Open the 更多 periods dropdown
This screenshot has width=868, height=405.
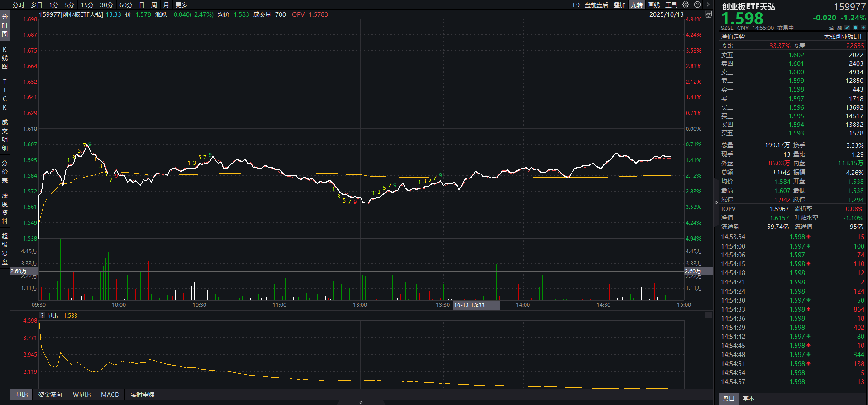pyautogui.click(x=181, y=5)
